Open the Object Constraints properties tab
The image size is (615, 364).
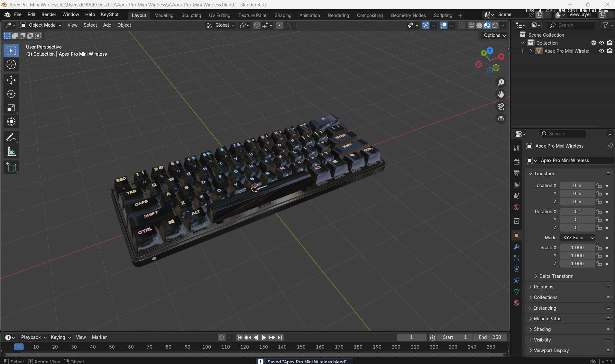(x=517, y=280)
